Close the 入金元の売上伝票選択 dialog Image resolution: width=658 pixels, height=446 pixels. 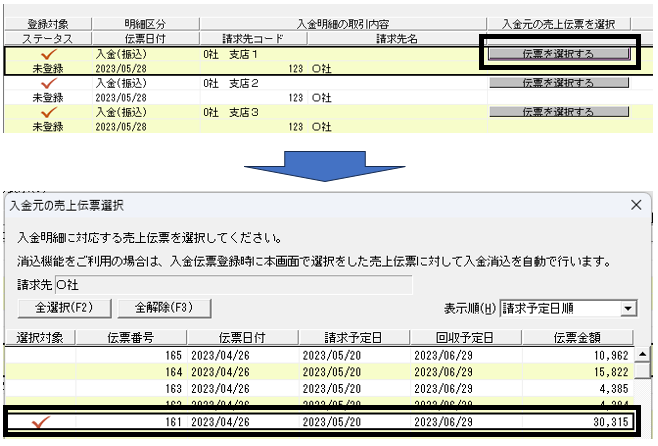coord(636,205)
